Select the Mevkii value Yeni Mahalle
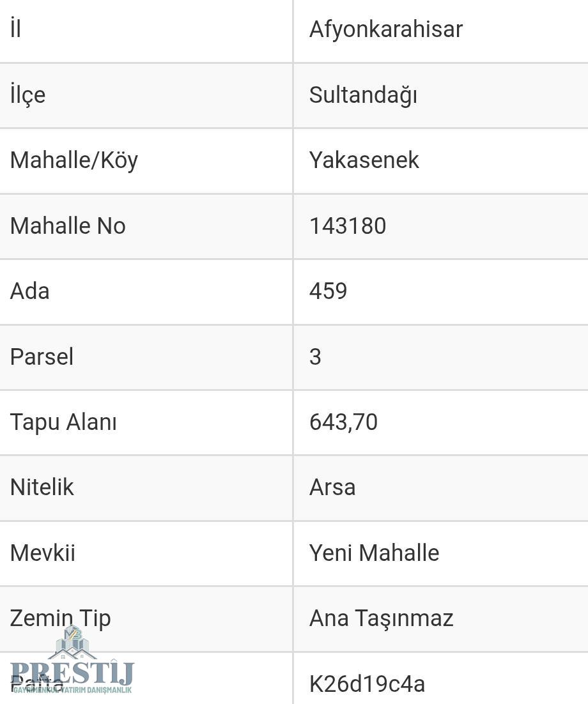 coord(374,553)
